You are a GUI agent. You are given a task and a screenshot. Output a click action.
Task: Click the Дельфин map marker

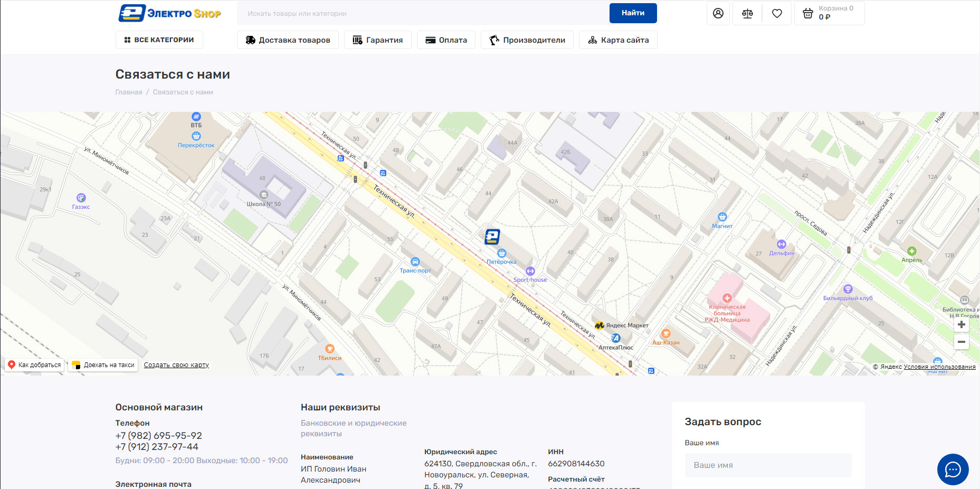point(782,244)
